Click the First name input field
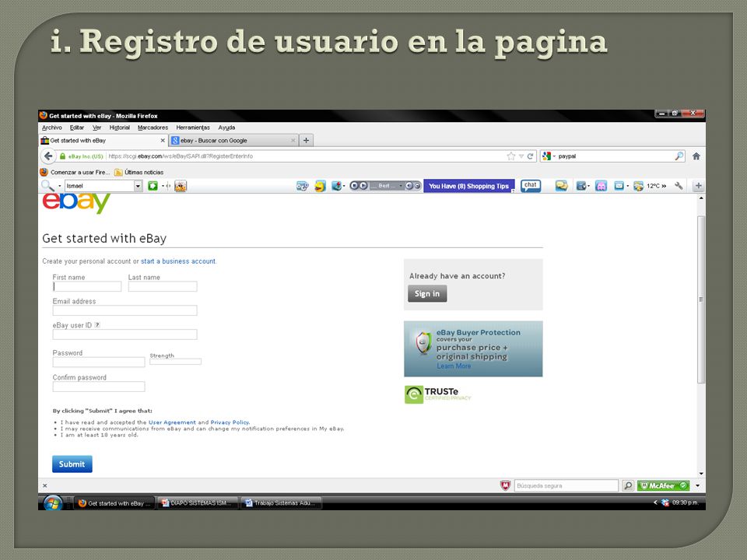 click(86, 286)
